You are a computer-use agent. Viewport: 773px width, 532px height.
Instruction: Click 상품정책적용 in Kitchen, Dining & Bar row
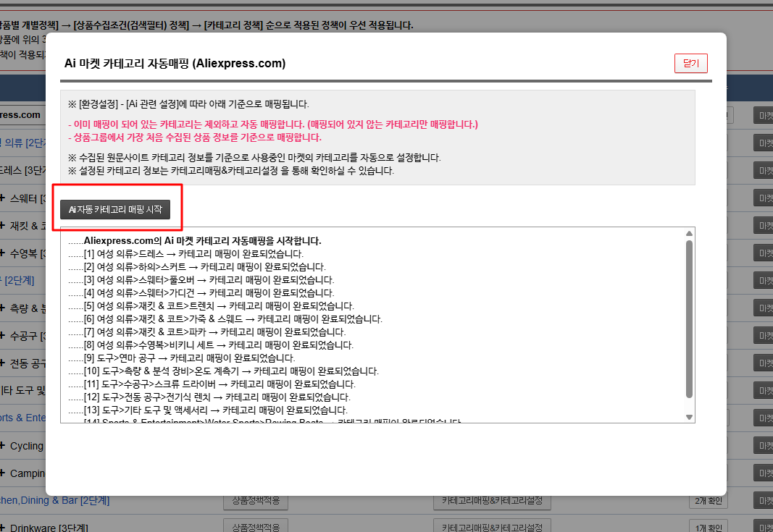(x=256, y=501)
